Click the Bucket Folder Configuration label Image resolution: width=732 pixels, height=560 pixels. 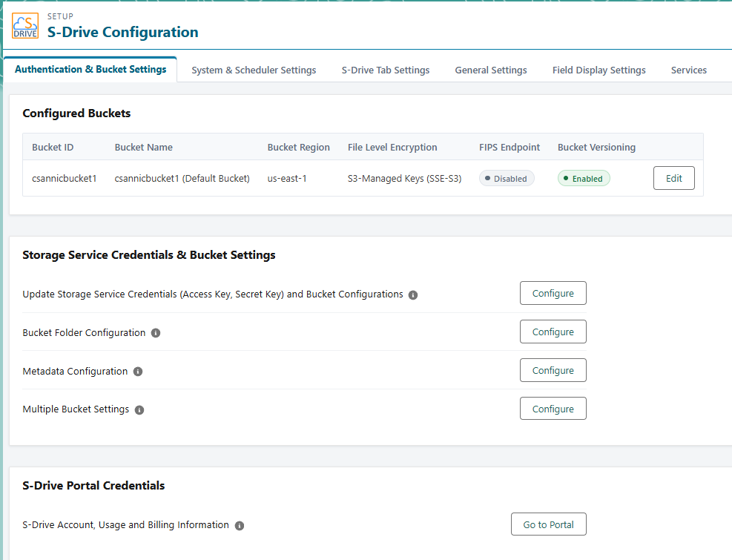84,332
